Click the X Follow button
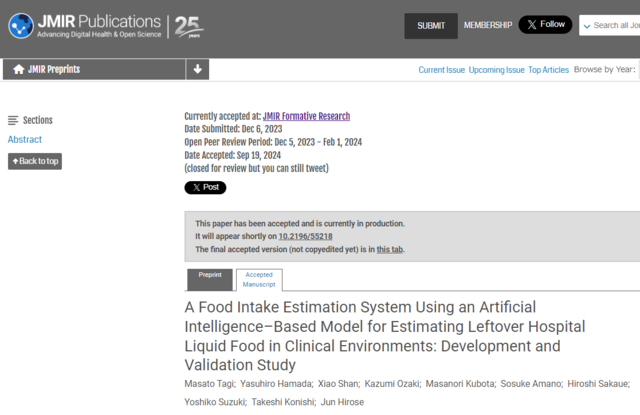The height and width of the screenshot is (415, 640). (545, 24)
